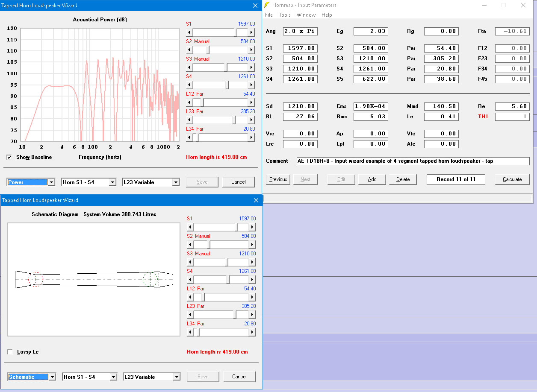Open the Horn S1 - S4 dropdown in Power wizard
The image size is (537, 392).
[x=112, y=182]
